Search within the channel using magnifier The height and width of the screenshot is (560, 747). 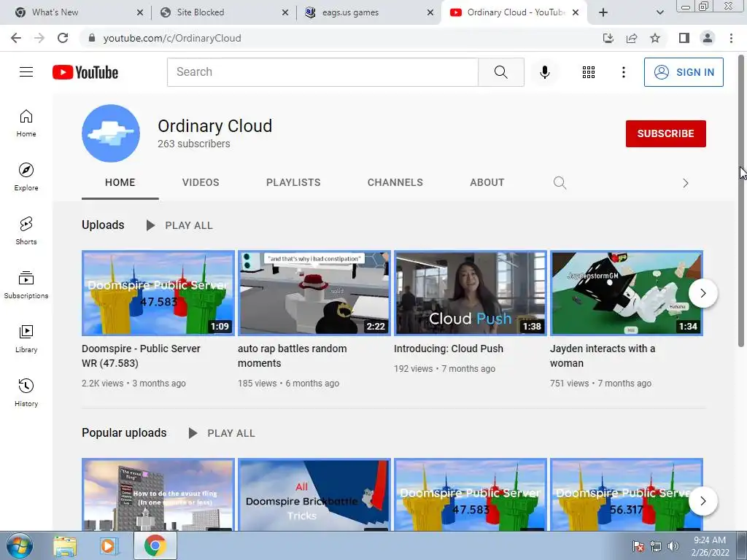tap(560, 183)
